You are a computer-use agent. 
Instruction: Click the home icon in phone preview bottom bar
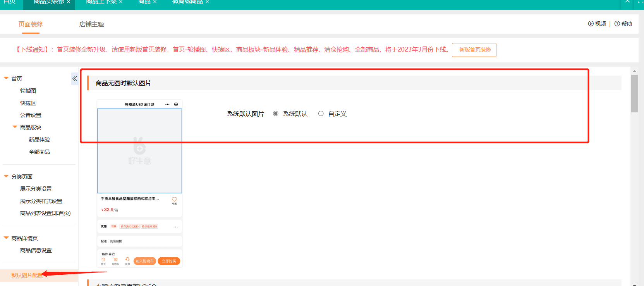(x=103, y=260)
